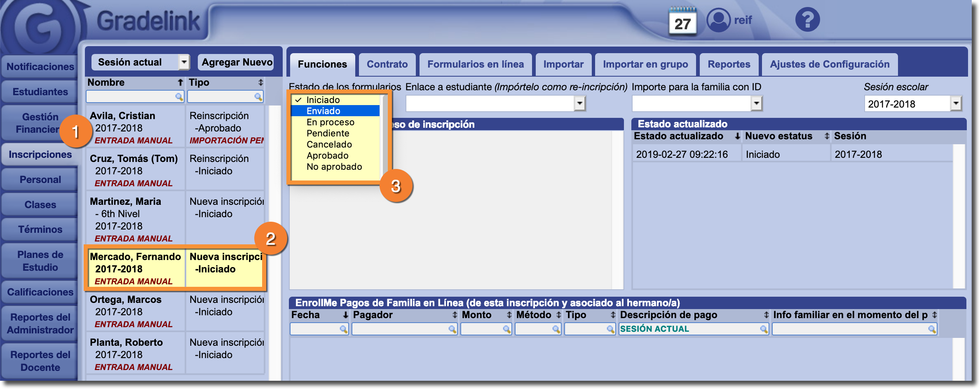Sort by Estado actualizado column arrow
Image resolution: width=980 pixels, height=389 pixels.
pos(737,136)
